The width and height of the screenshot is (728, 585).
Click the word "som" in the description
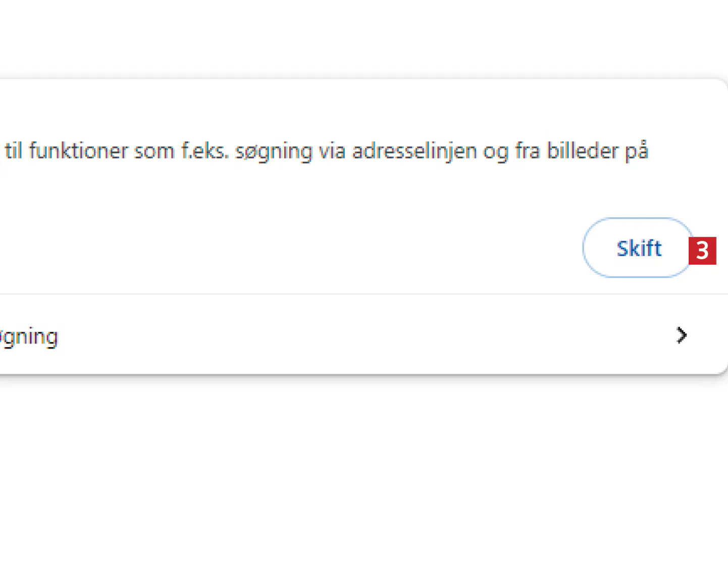click(x=154, y=151)
